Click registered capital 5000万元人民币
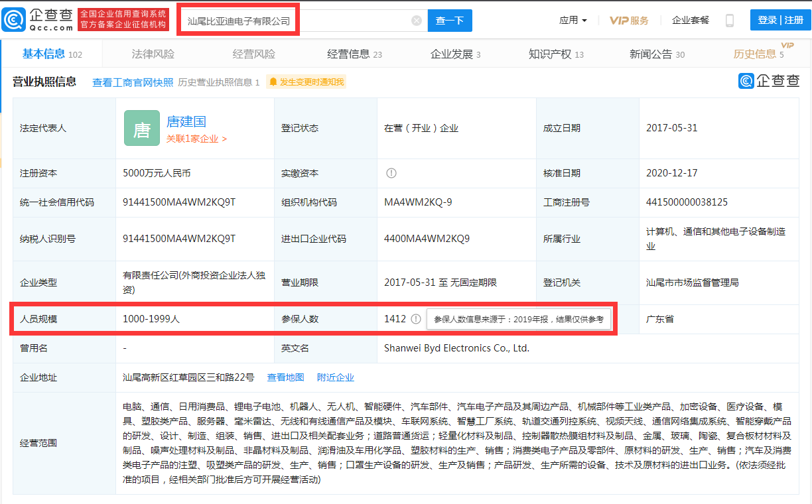Screen dimensions: 812x504 157,173
